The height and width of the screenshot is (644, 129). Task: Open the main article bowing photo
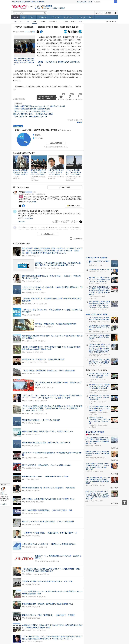pyautogui.click(x=24, y=46)
